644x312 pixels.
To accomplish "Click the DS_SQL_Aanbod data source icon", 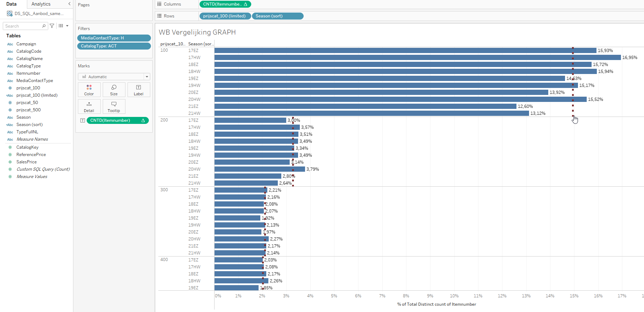I will (9, 14).
